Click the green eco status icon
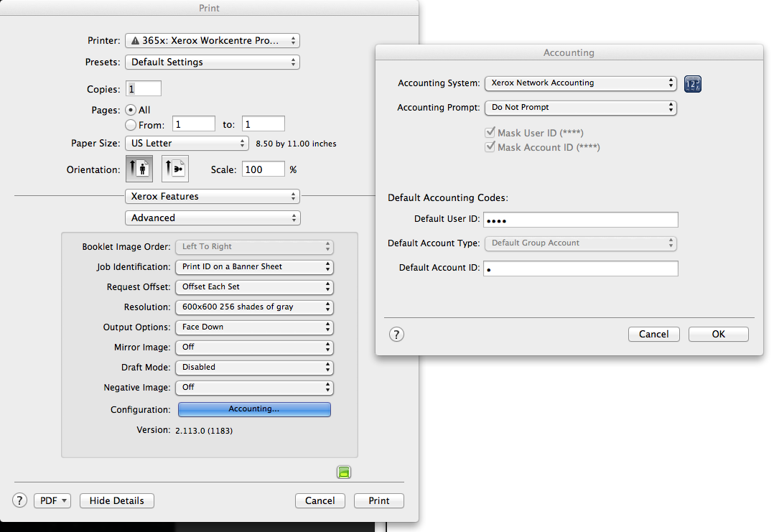 [344, 472]
